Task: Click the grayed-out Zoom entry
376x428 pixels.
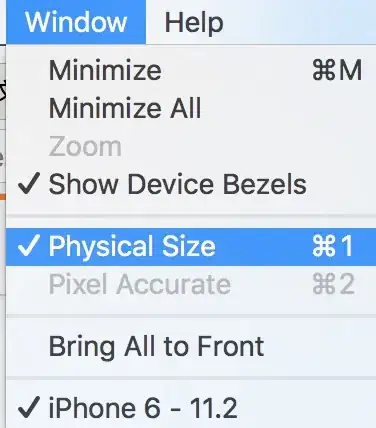Action: coord(191,147)
